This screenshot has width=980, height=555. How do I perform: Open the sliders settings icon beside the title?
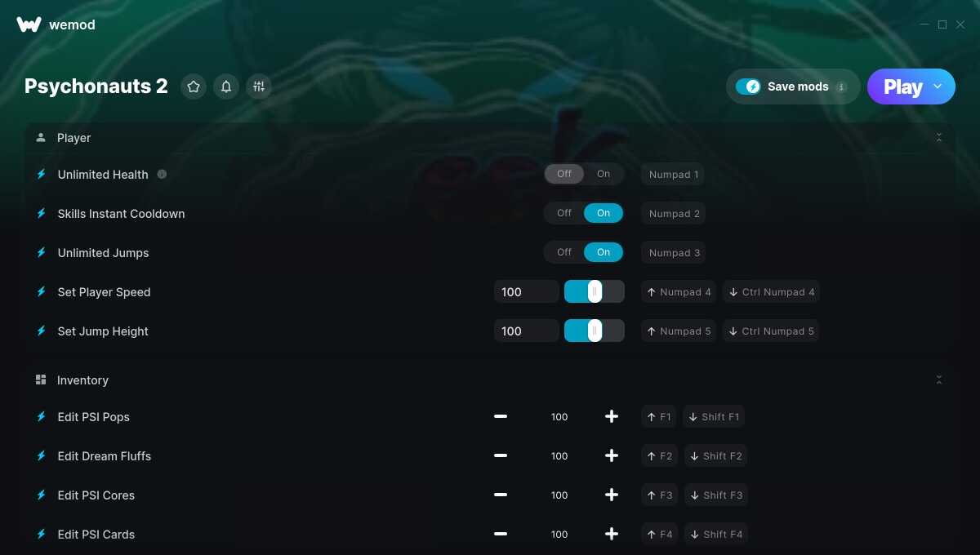point(259,87)
